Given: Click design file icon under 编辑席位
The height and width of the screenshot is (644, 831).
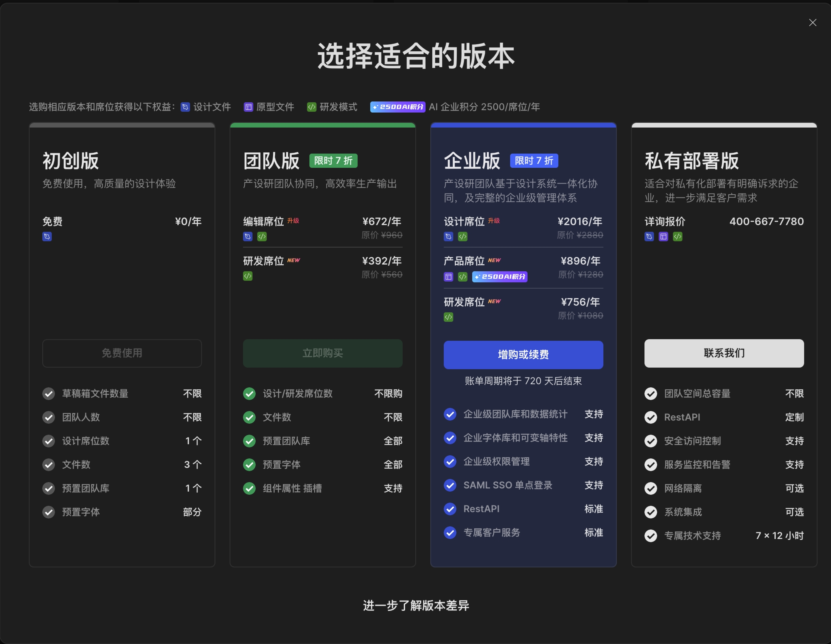Looking at the screenshot, I should pos(248,237).
